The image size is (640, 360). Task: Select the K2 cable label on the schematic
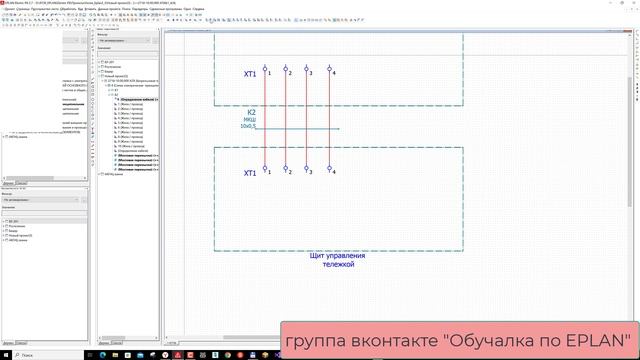[x=251, y=112]
